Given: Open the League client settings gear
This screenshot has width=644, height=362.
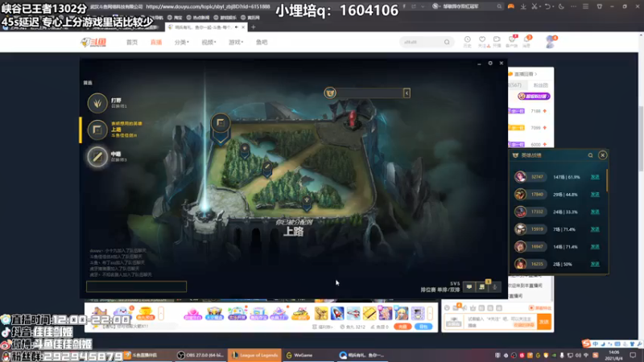Looking at the screenshot, I should 490,64.
